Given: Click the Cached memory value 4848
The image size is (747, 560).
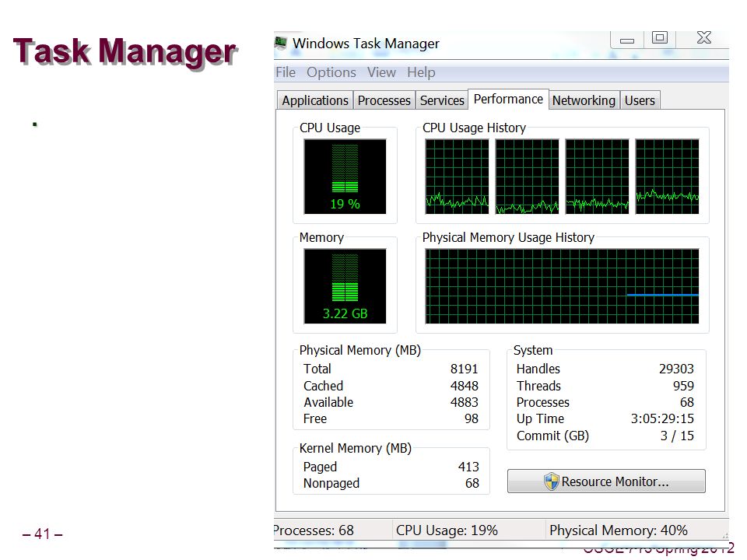Looking at the screenshot, I should (464, 386).
